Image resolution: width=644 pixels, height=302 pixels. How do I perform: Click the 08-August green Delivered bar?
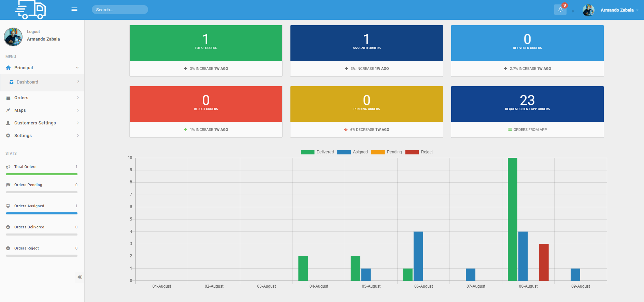pyautogui.click(x=513, y=219)
